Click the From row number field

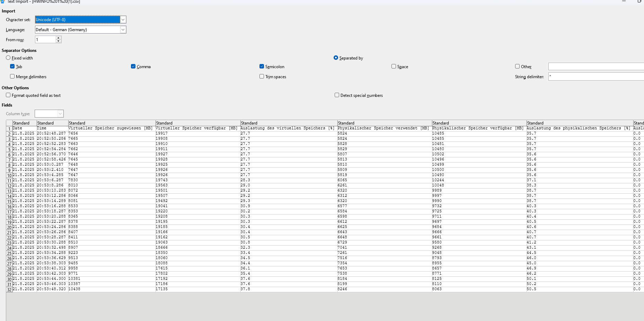(45, 40)
